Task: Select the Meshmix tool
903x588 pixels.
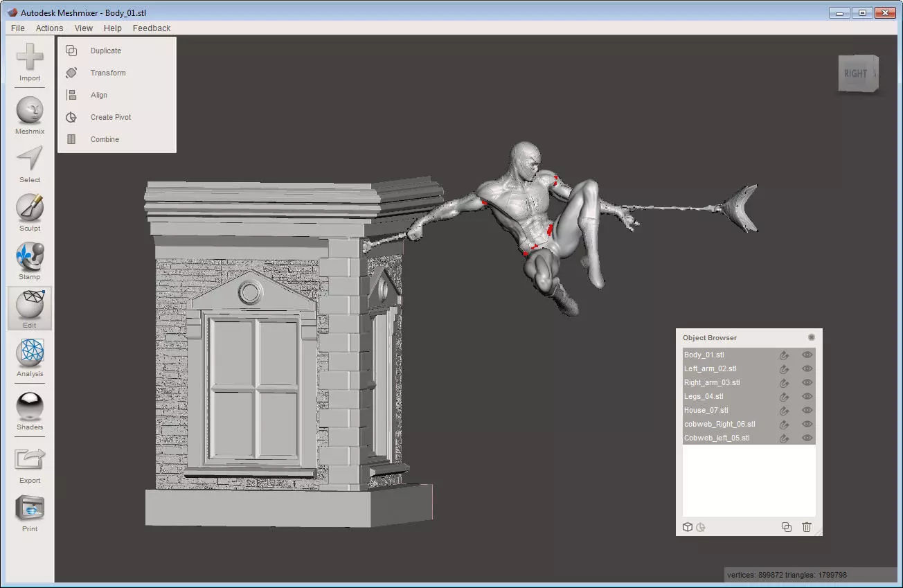Action: 30,115
